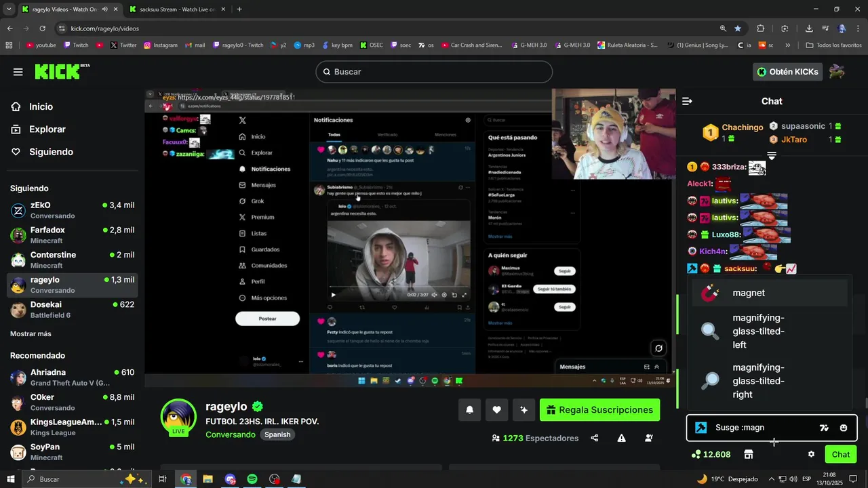Expand the chat leaderboard chevron

point(771,155)
